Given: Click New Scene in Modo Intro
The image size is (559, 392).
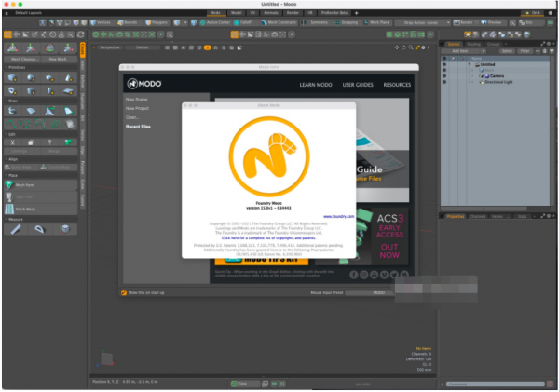Looking at the screenshot, I should click(x=136, y=100).
